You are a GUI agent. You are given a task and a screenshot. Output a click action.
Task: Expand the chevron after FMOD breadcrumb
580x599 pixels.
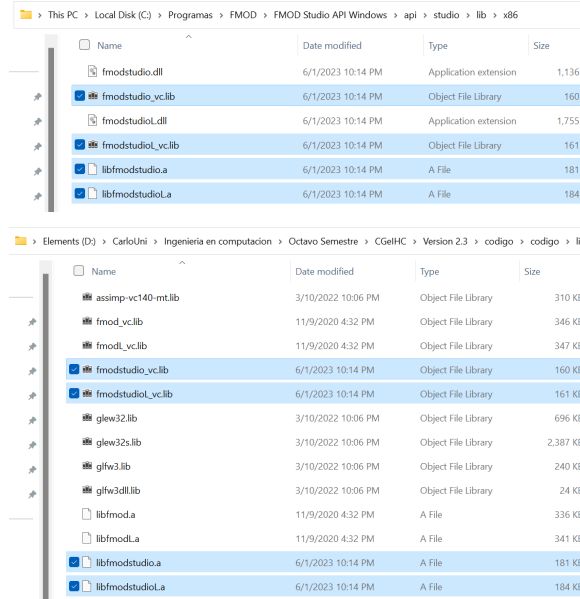(265, 15)
